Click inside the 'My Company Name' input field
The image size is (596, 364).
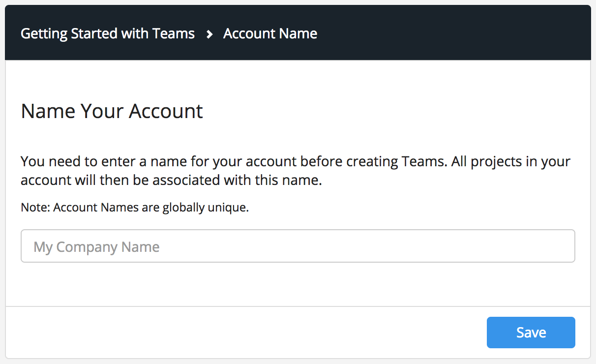pyautogui.click(x=298, y=246)
